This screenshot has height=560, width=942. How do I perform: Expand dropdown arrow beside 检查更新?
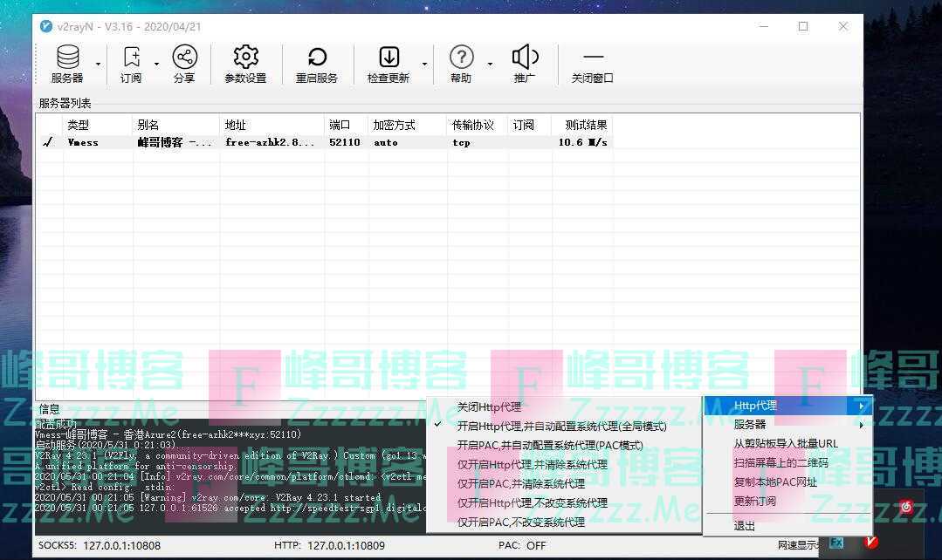(425, 64)
